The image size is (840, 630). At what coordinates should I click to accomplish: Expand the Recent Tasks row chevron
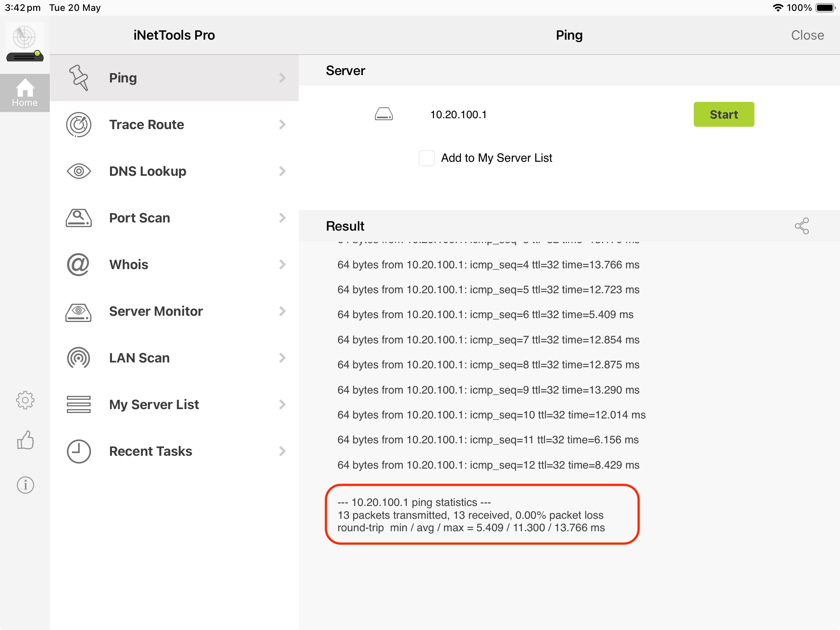[282, 451]
